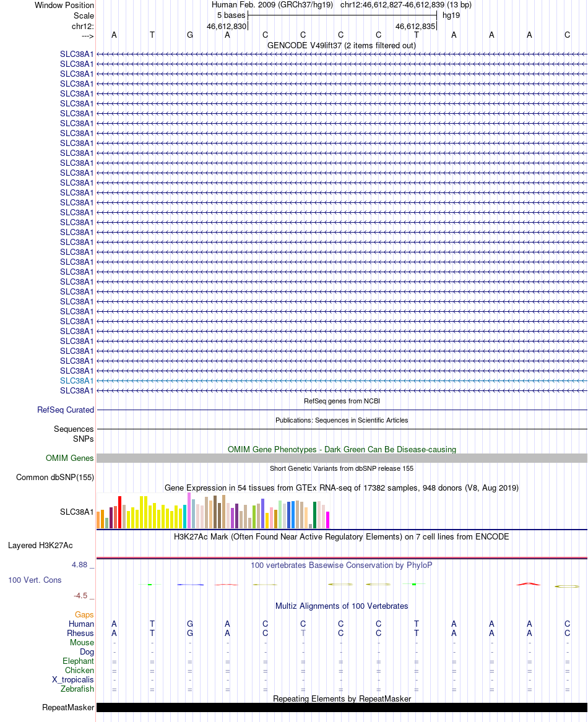Click the chr12:46,612,827-46,612,839 (13 bp) position text

pyautogui.click(x=406, y=5)
